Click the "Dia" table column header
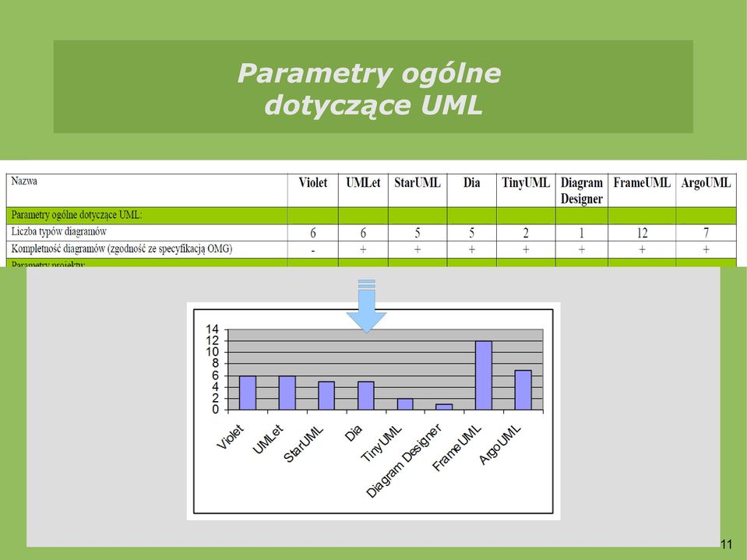 (471, 183)
